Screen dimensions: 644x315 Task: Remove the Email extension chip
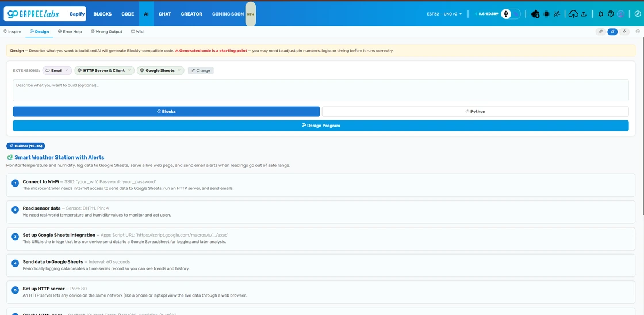coord(67,71)
